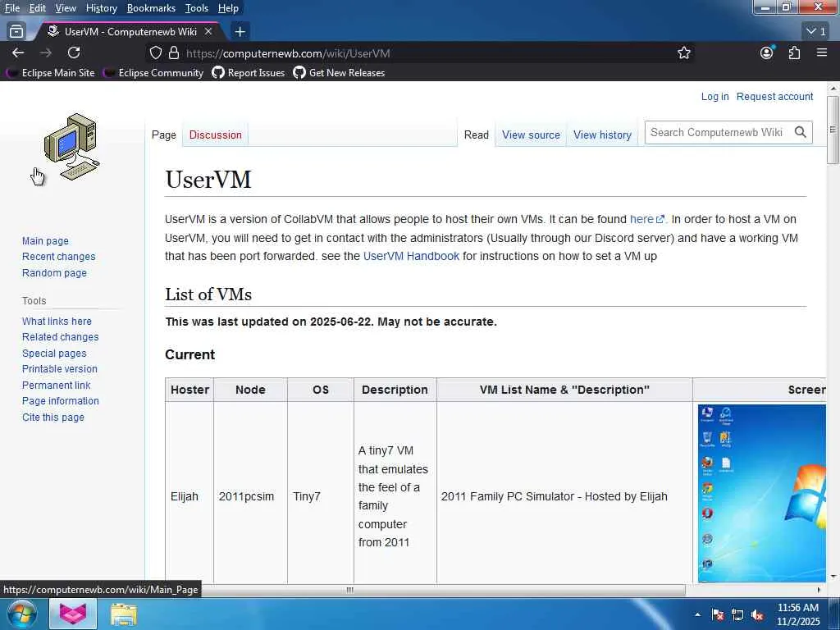Open Page information link
Image resolution: width=840 pixels, height=630 pixels.
click(x=60, y=400)
